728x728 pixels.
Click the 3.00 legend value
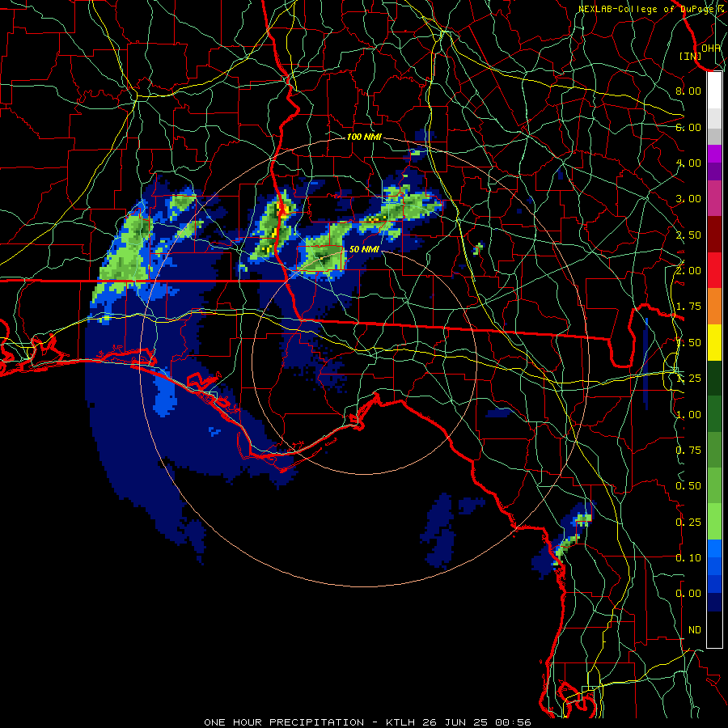[x=688, y=199]
